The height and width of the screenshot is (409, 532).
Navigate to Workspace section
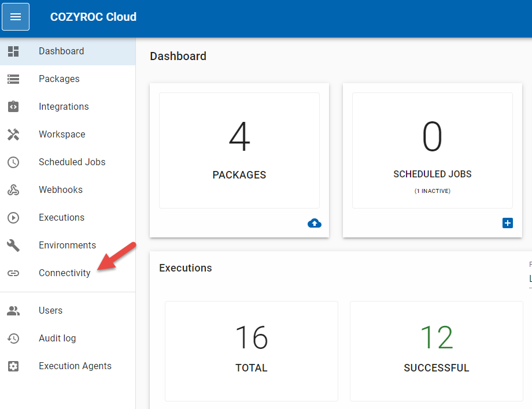[68, 134]
